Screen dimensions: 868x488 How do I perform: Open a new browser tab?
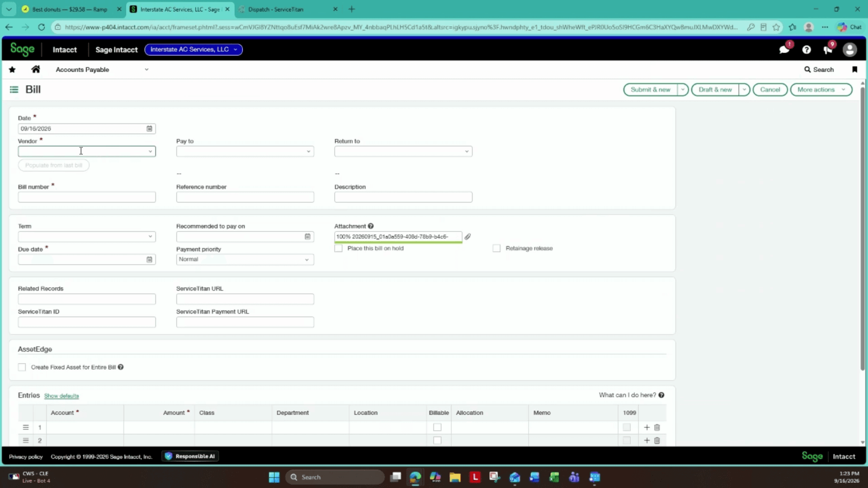pos(352,9)
